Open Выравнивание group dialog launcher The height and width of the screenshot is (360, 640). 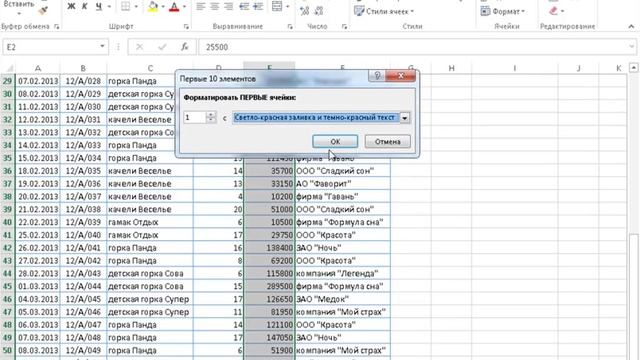[x=290, y=27]
